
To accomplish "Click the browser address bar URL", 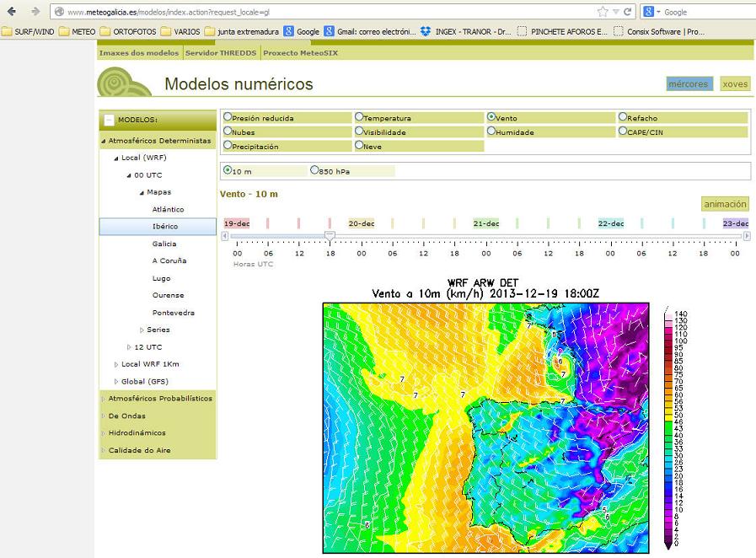I will (x=169, y=12).
